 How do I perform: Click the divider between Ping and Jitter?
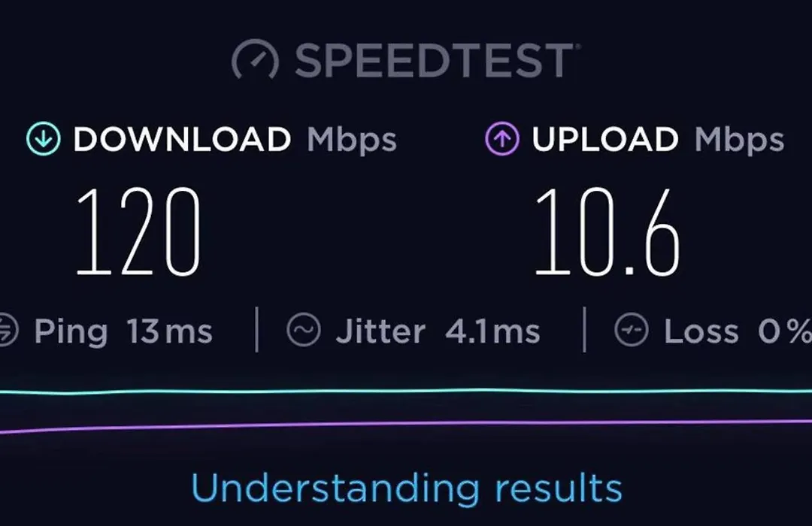coord(257,330)
